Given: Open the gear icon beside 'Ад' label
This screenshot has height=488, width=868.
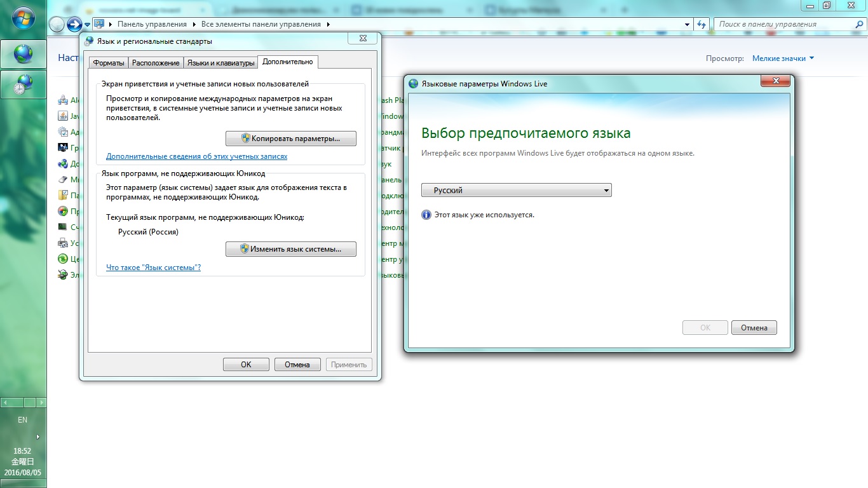Looking at the screenshot, I should 63,132.
